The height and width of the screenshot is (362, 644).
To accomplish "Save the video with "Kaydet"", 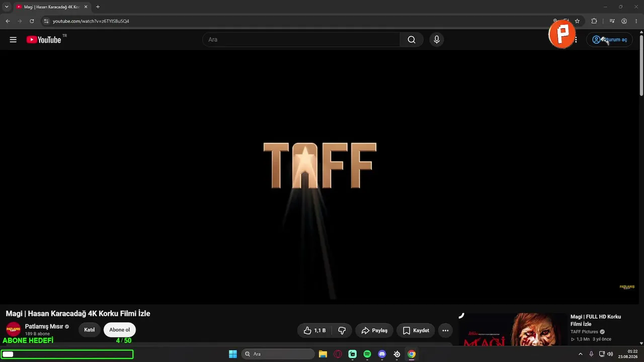I will click(416, 330).
